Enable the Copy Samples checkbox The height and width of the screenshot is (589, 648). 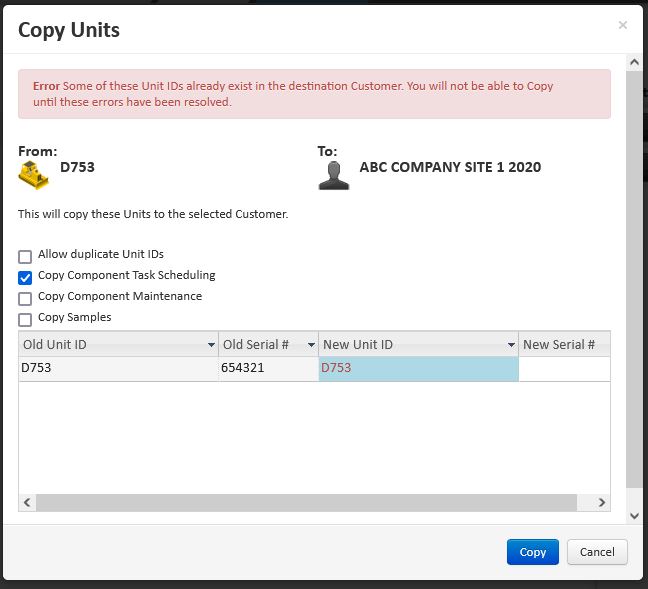pyautogui.click(x=25, y=319)
